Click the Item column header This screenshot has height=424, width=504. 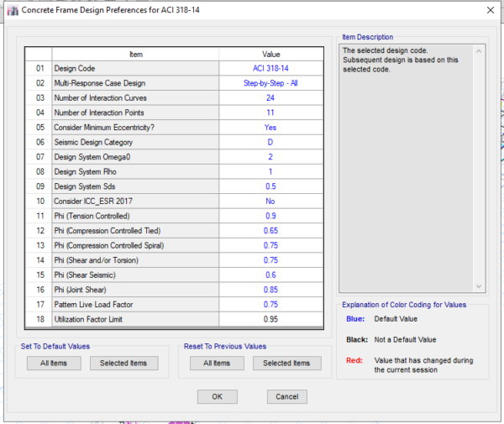coord(135,55)
